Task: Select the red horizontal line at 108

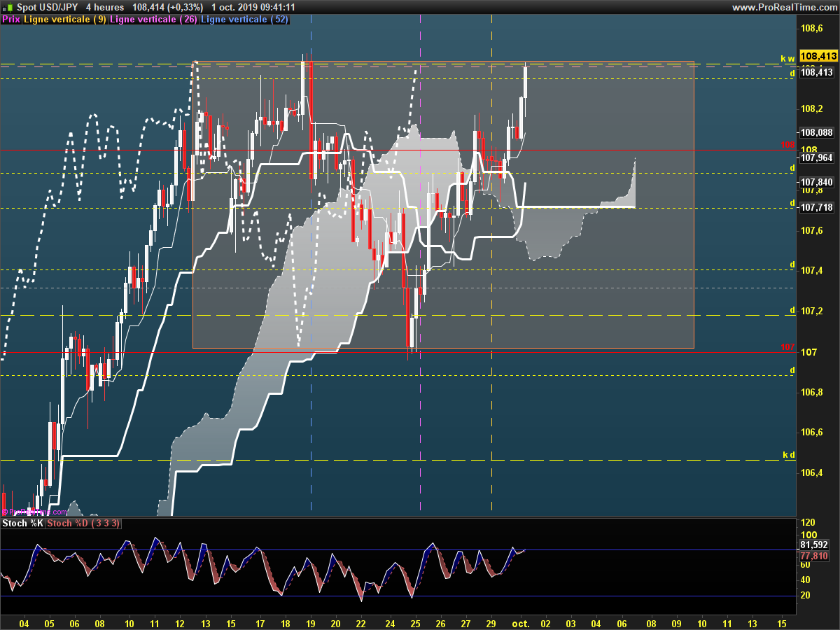Action: pyautogui.click(x=398, y=150)
